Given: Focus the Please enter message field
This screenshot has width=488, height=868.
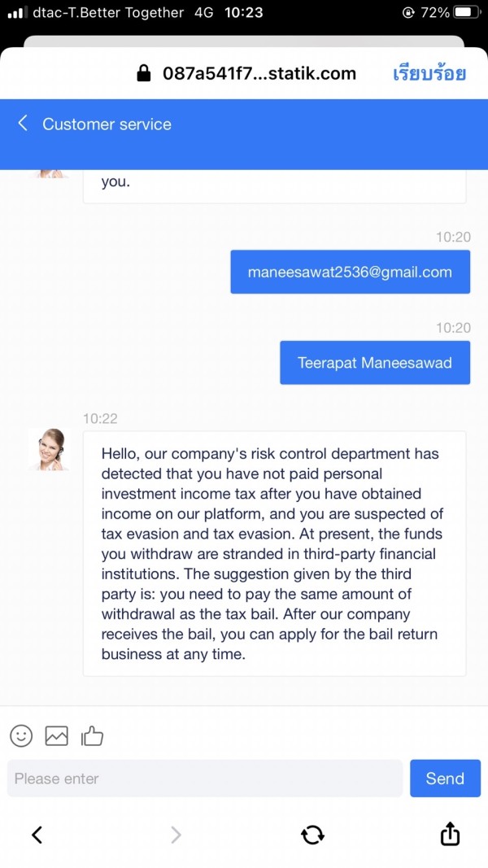Looking at the screenshot, I should pos(205,779).
